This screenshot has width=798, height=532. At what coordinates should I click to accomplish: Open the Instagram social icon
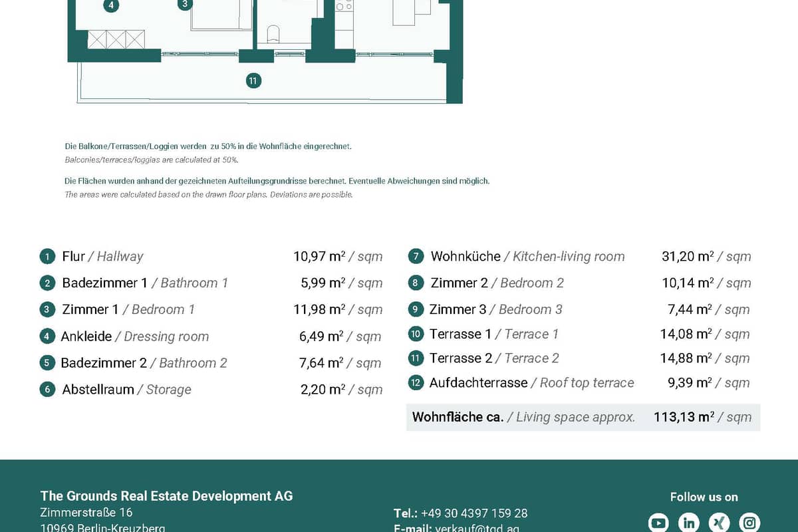[x=750, y=522]
